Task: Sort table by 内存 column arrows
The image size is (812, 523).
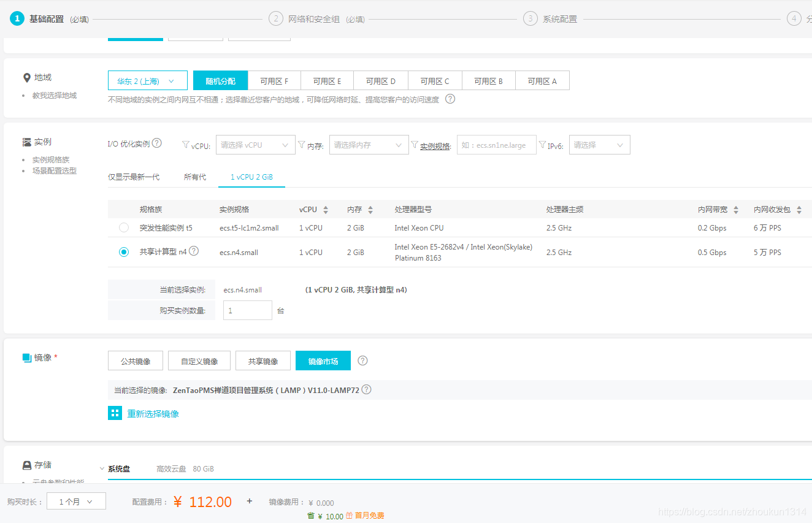Action: point(370,210)
